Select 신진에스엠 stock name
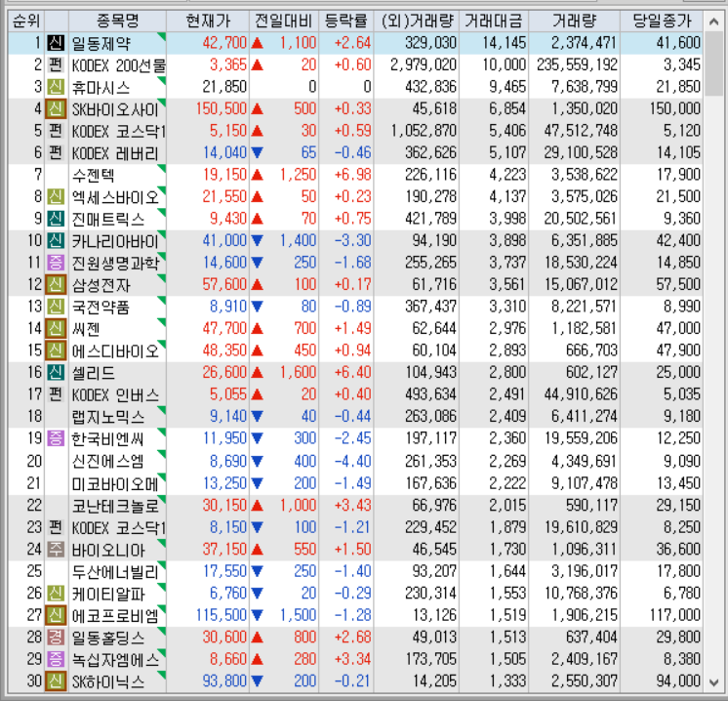The width and height of the screenshot is (728, 701). tap(107, 461)
